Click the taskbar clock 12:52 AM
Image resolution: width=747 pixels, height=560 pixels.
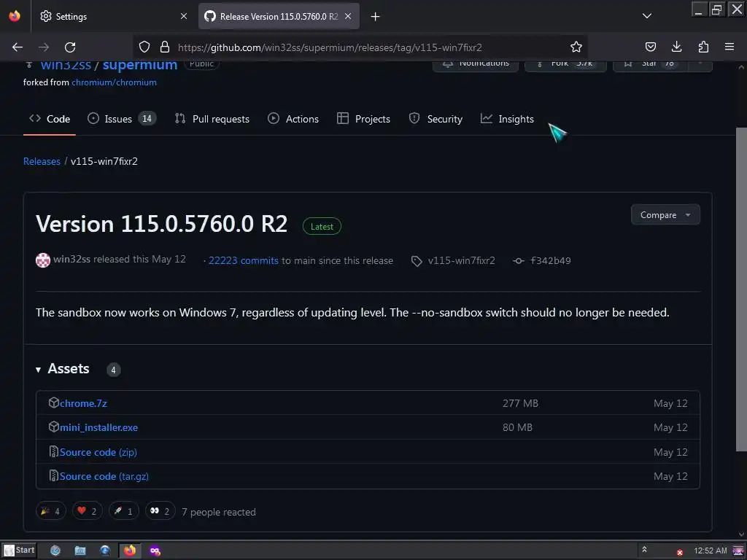click(711, 551)
